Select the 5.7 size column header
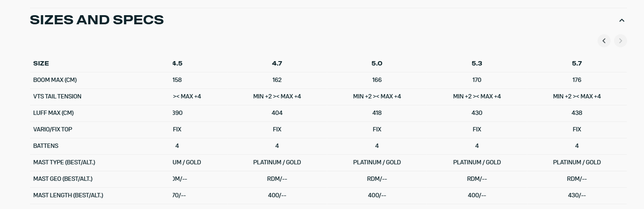Image resolution: width=644 pixels, height=209 pixels. tap(577, 63)
